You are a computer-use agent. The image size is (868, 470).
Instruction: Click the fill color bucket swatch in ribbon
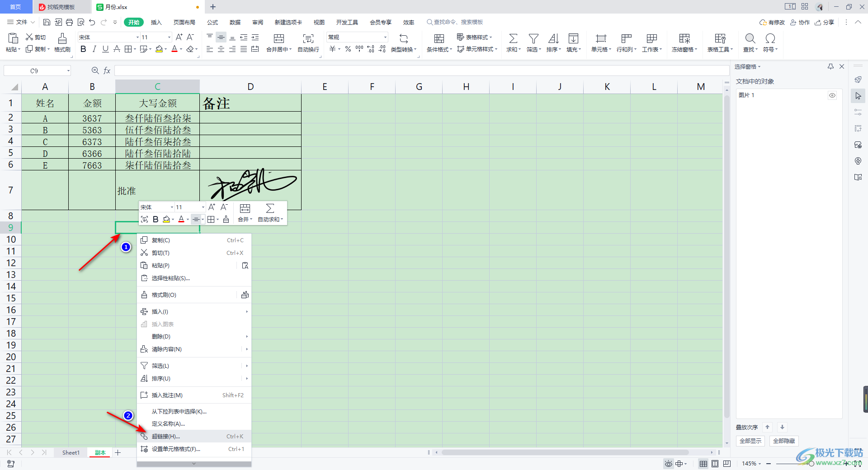(x=159, y=49)
